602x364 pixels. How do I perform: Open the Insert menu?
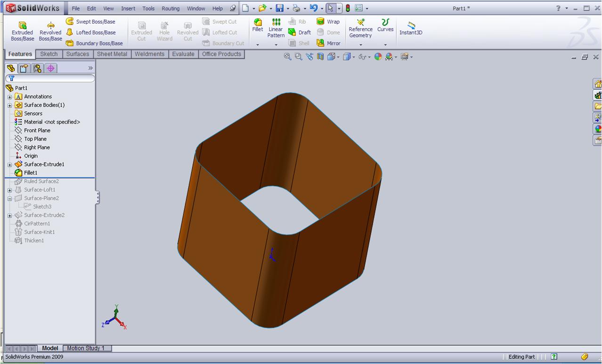128,8
